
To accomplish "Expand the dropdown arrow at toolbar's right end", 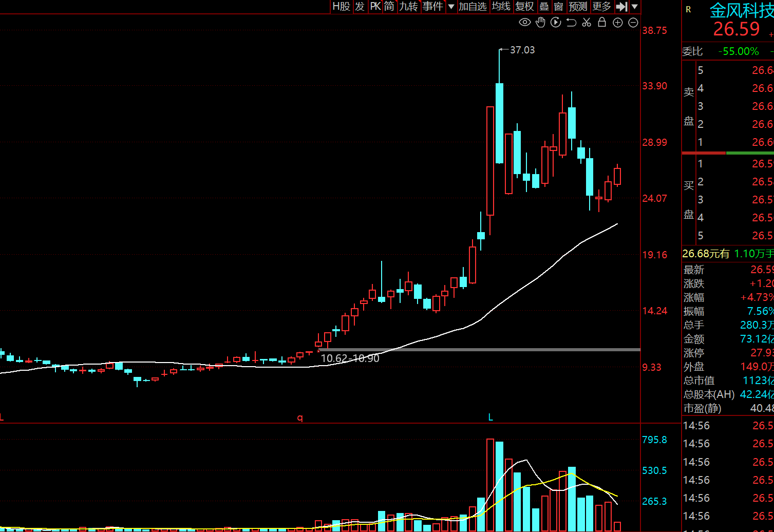I will coord(635,7).
